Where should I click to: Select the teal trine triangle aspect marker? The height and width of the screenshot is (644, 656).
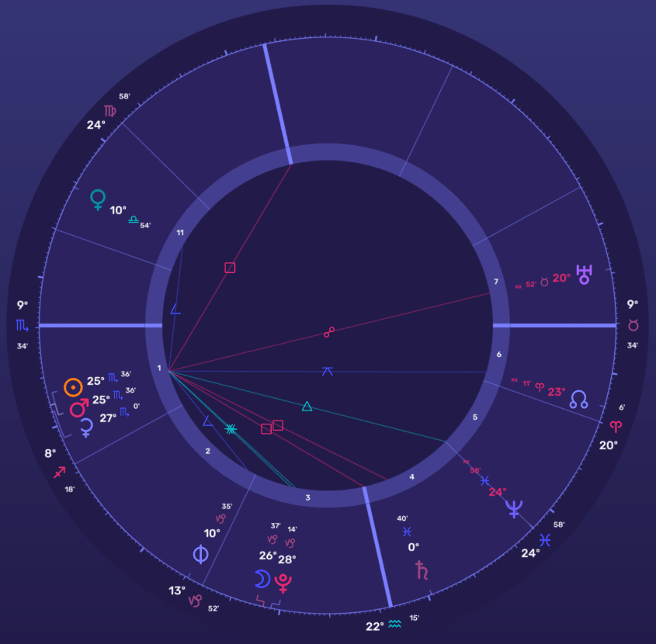click(x=307, y=406)
